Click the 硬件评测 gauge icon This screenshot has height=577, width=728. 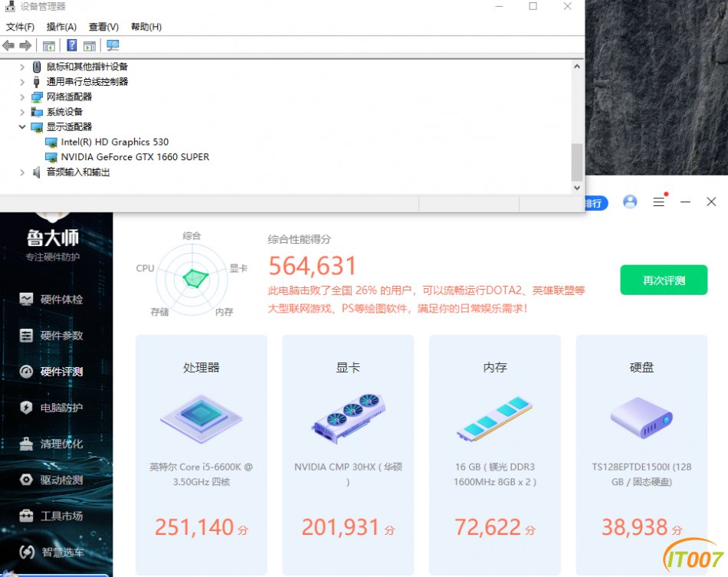tap(26, 372)
